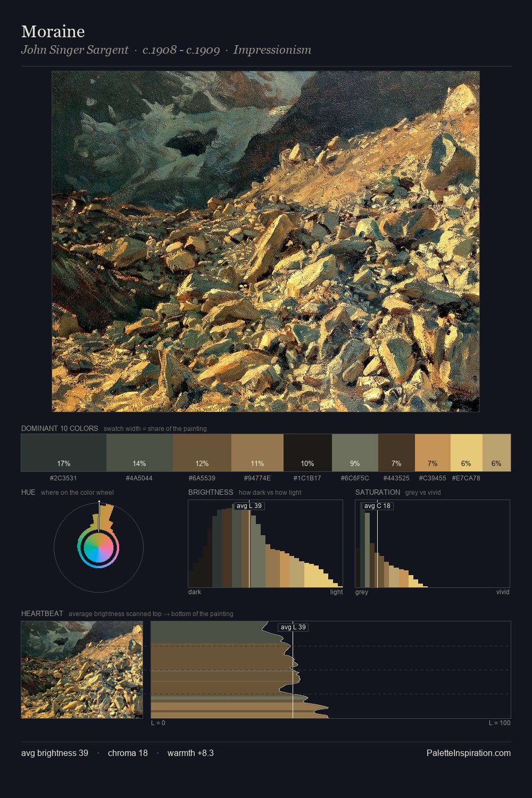Viewport: 532px width, 798px height.
Task: Click the 'avg L 39' marker in Heartbeat chart
Action: 293,627
